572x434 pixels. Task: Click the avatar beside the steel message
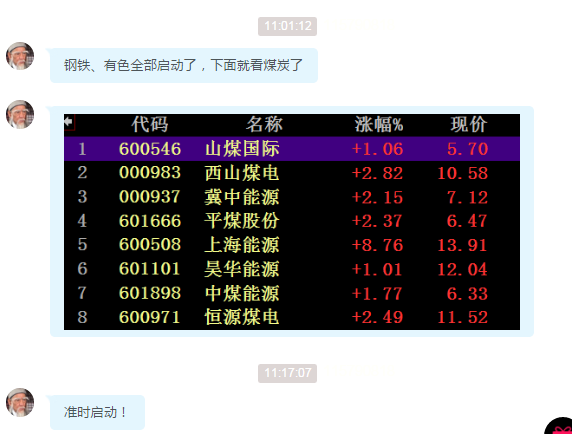[x=20, y=56]
